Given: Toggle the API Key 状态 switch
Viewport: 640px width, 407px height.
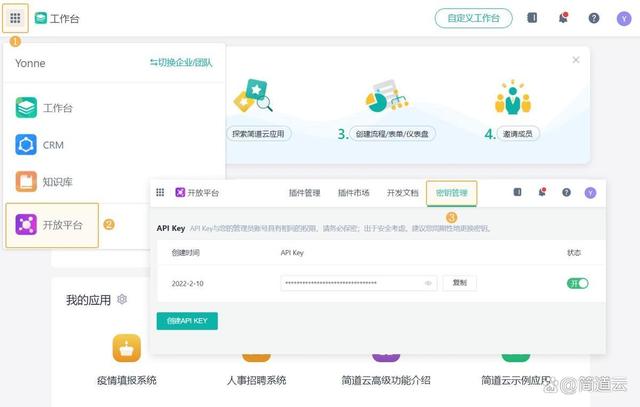Looking at the screenshot, I should 577,283.
